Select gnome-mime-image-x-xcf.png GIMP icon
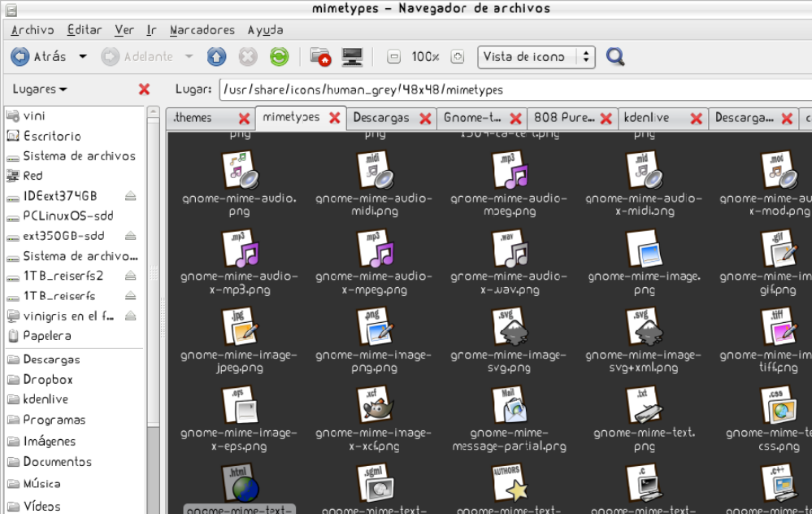The width and height of the screenshot is (812, 514). click(375, 405)
